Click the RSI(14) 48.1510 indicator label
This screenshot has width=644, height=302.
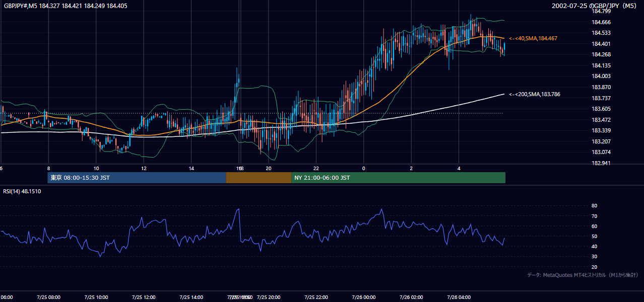[x=22, y=191]
